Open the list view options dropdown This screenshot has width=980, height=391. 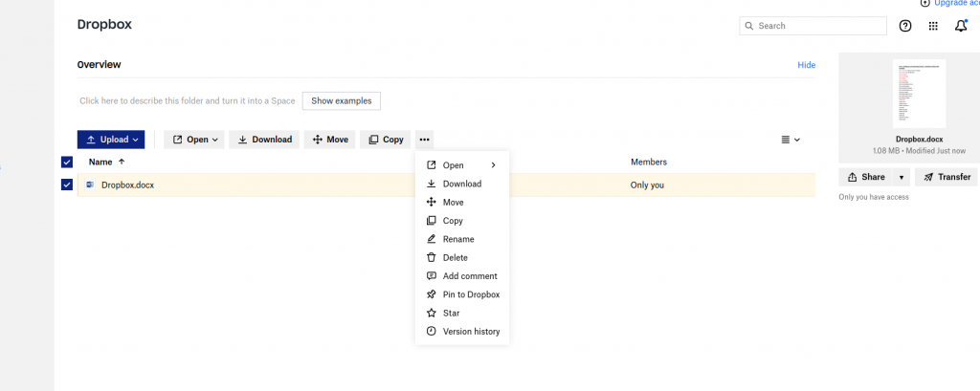point(791,140)
